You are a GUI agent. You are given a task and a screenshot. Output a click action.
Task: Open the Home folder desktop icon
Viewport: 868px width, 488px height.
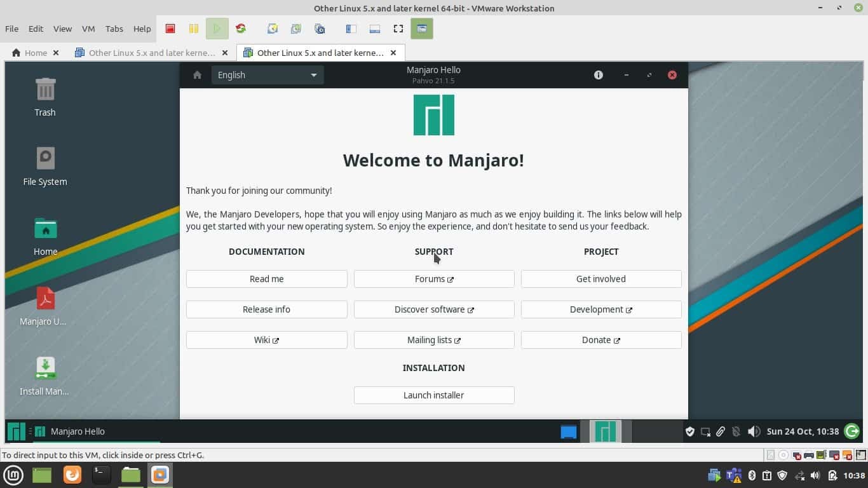pos(45,236)
